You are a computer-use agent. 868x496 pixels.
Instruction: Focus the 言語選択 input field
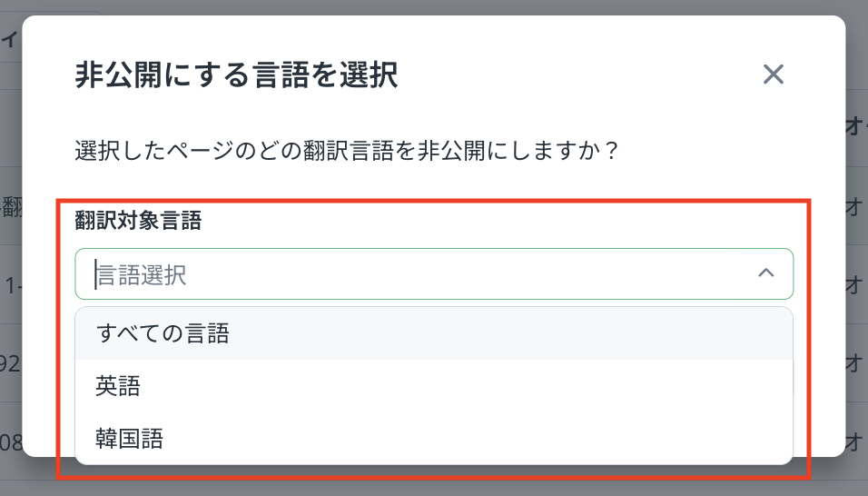[418, 274]
